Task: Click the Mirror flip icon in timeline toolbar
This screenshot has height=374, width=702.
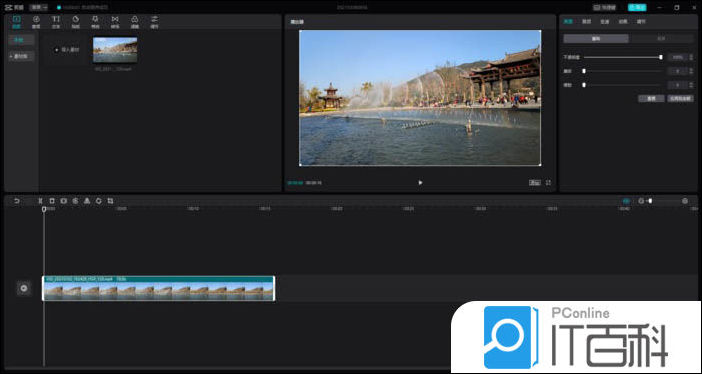Action: [x=87, y=201]
